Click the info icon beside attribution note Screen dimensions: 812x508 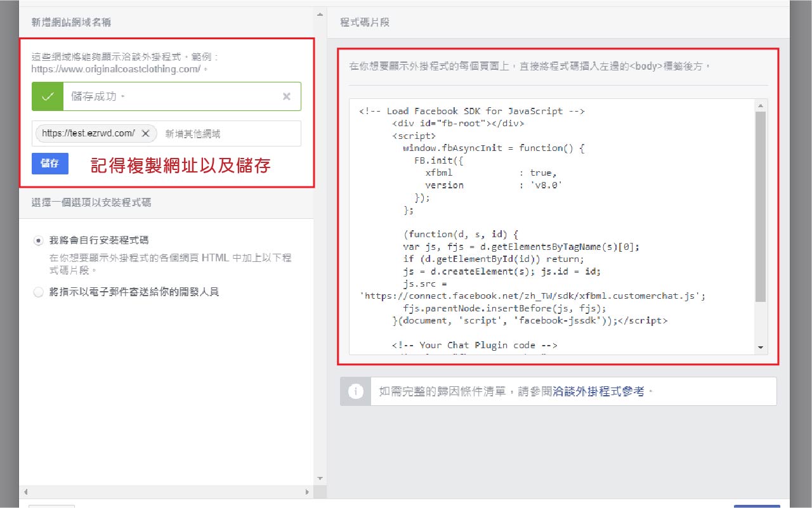coord(356,391)
